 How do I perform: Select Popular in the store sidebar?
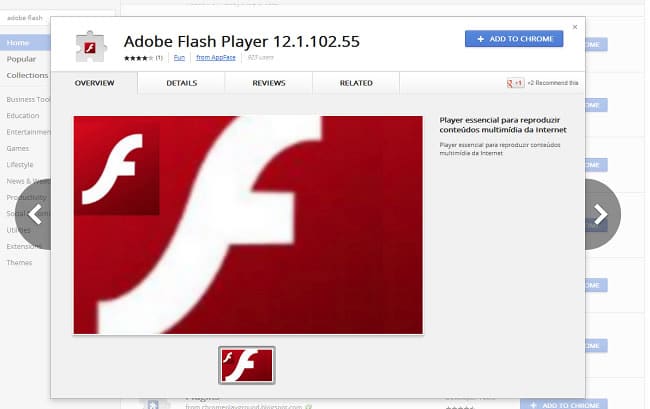(21, 59)
